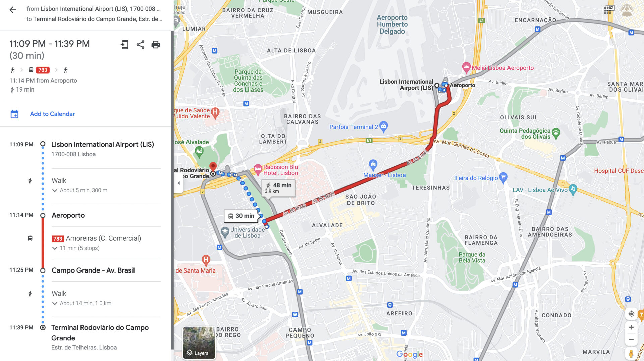Click the back arrow to return to routes
Screen dimensions: 644x361
coord(13,10)
